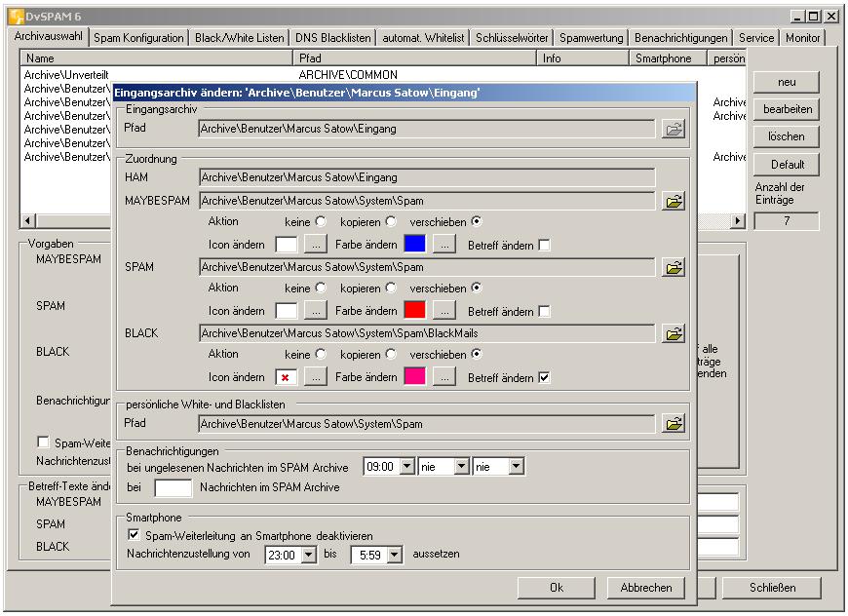Screen dimensions: 848x616
Task: Select 'verschieben' action for SPAM
Action: pos(477,288)
